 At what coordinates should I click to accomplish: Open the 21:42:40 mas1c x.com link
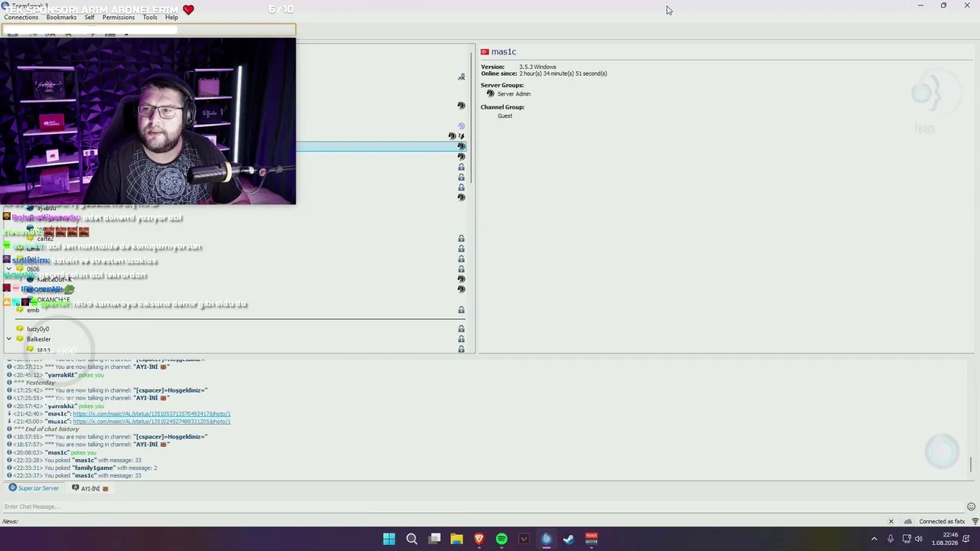152,413
